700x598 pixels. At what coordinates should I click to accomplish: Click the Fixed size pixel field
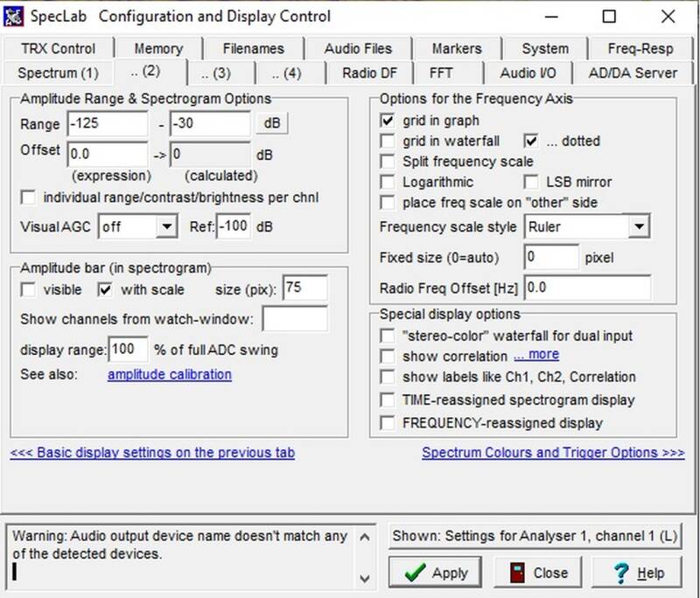[551, 257]
